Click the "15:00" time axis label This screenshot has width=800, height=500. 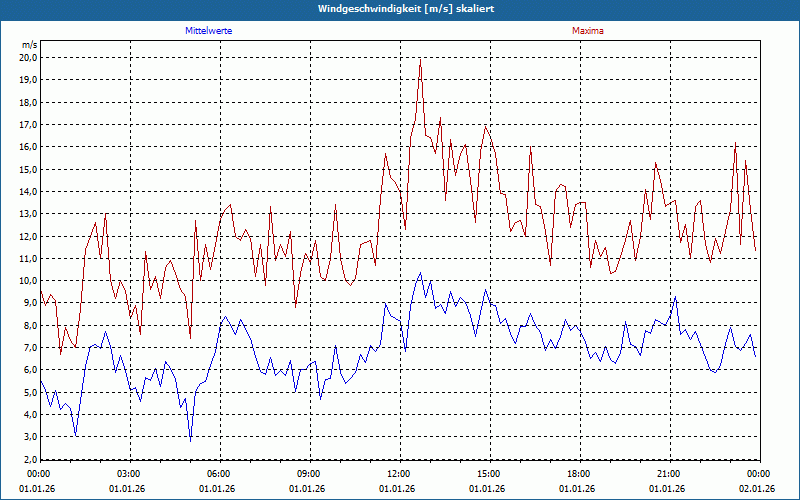[x=490, y=474]
